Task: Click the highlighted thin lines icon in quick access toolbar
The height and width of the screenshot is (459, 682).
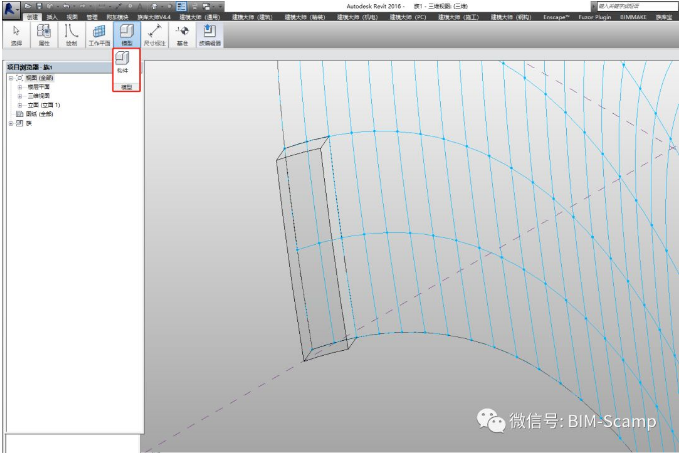Action: point(182,6)
